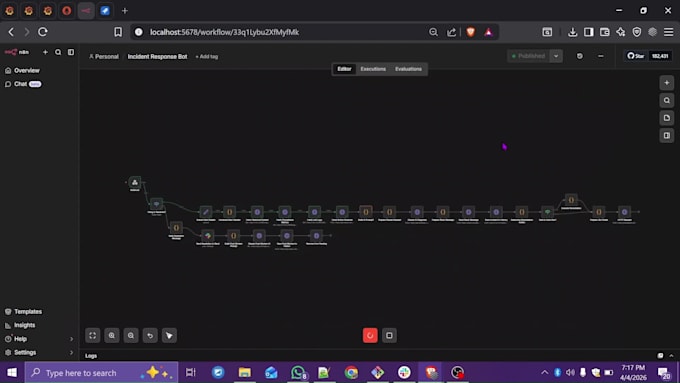Viewport: 680px width, 383px height.
Task: Open the Logs panel
Action: 91,356
